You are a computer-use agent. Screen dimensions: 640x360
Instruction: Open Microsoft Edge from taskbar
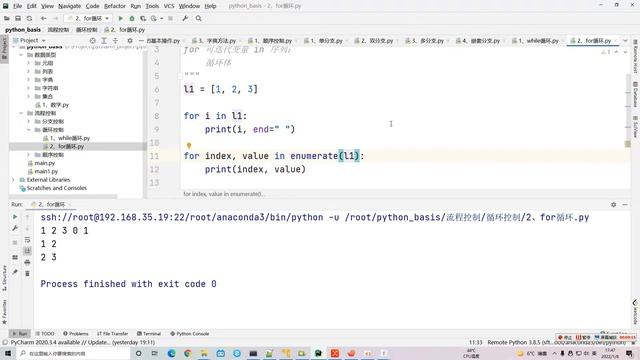tap(171, 353)
